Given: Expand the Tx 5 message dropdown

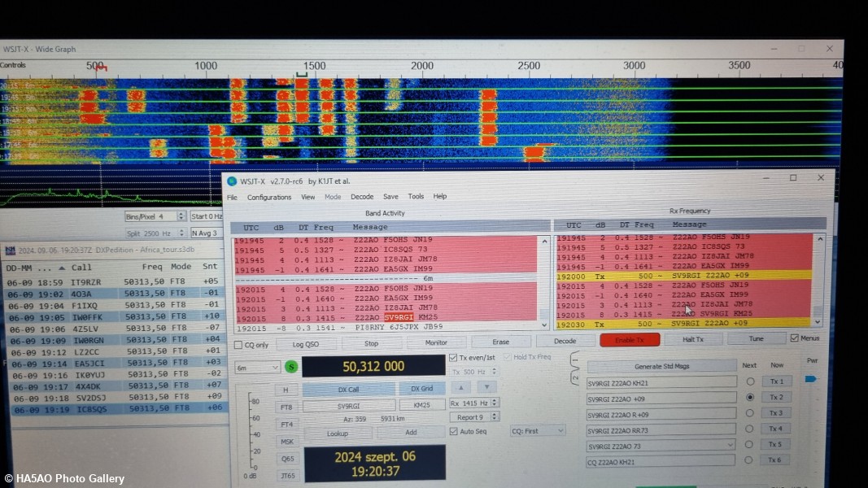Looking at the screenshot, I should click(x=730, y=445).
